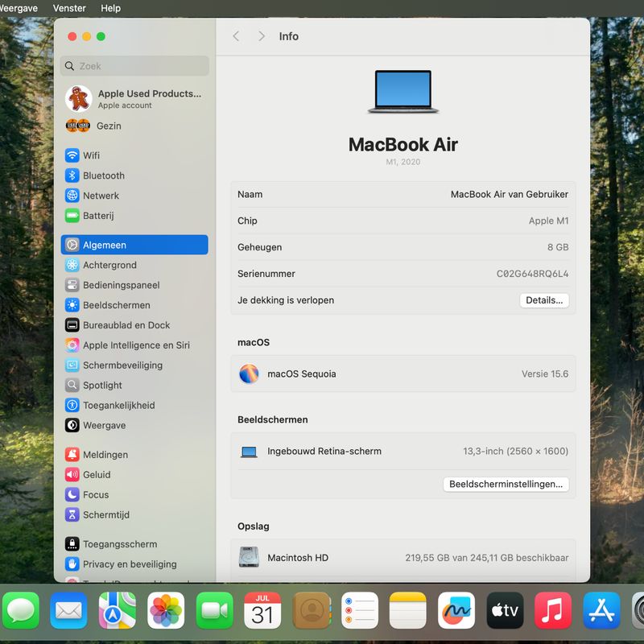Launch Messages from the Dock

pyautogui.click(x=21, y=611)
